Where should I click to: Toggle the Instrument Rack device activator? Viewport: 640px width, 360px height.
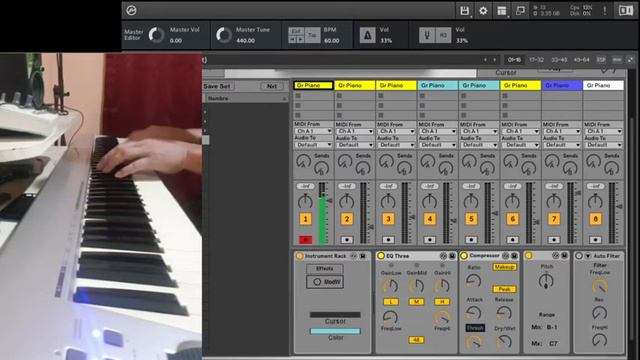click(299, 256)
